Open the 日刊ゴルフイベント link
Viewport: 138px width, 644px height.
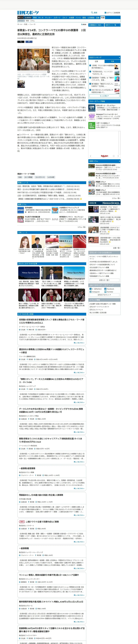(96, 310)
